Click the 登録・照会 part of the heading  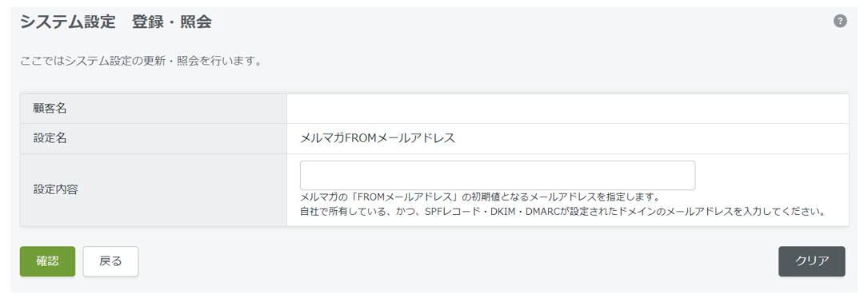coord(172,22)
